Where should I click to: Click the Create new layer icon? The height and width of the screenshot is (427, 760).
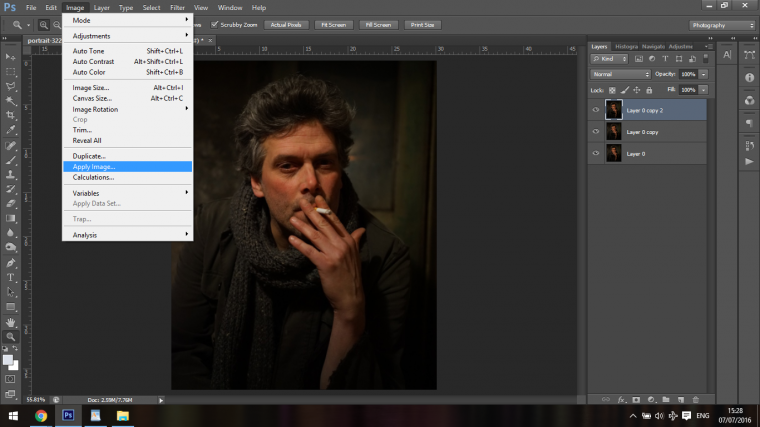[681, 399]
